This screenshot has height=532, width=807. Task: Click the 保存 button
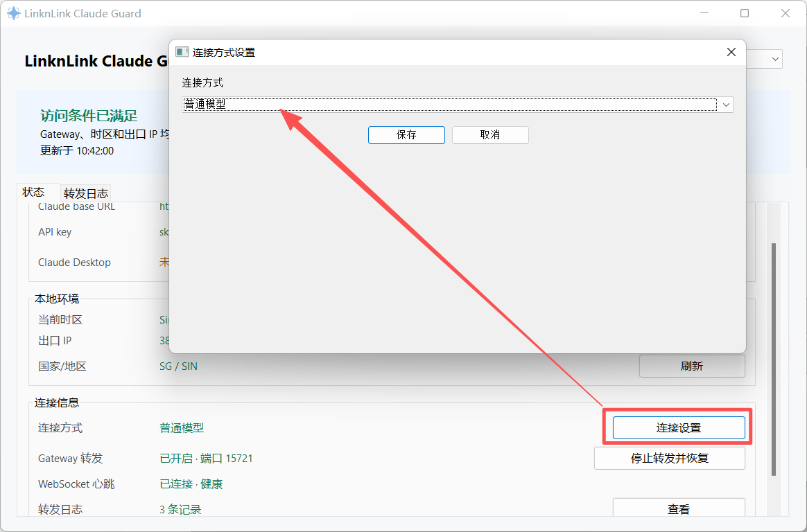pyautogui.click(x=406, y=134)
